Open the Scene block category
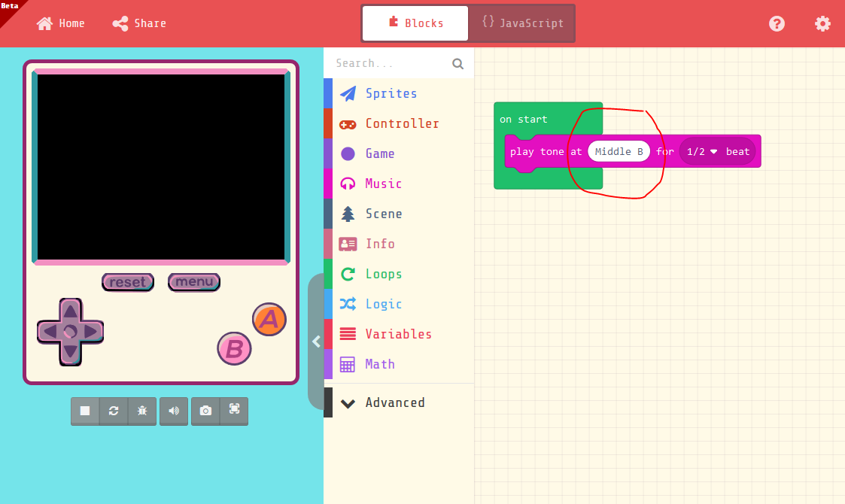Viewport: 845px width, 504px height. [x=399, y=214]
